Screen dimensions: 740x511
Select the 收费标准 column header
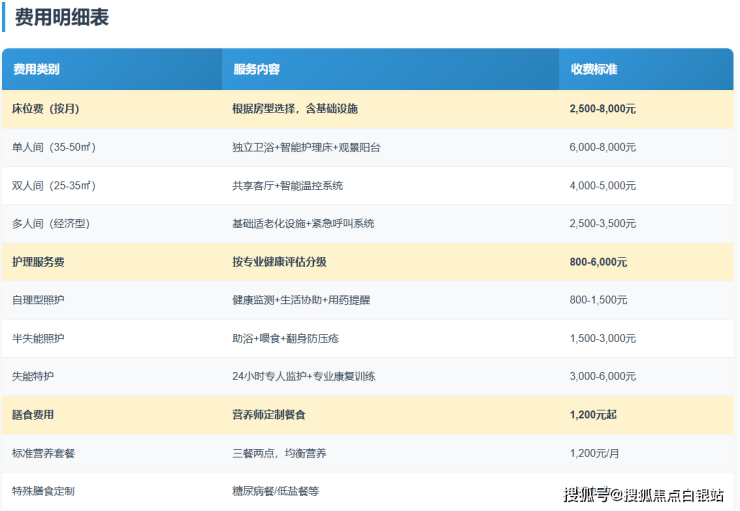[594, 70]
